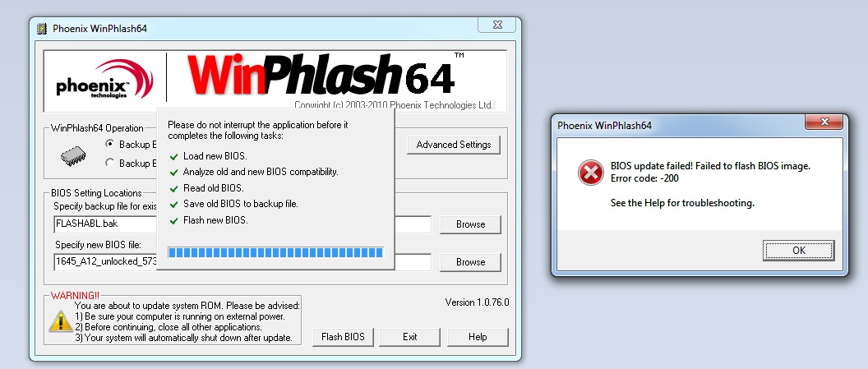Open Advanced Settings
Screen dimensions: 868x369
point(454,145)
